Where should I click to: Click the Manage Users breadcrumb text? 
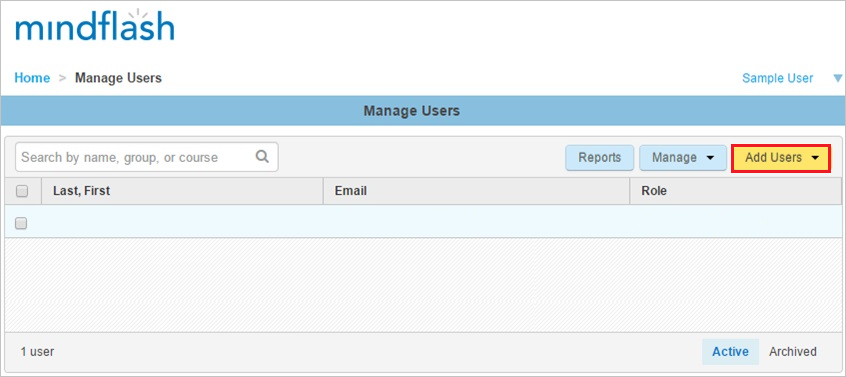point(118,78)
